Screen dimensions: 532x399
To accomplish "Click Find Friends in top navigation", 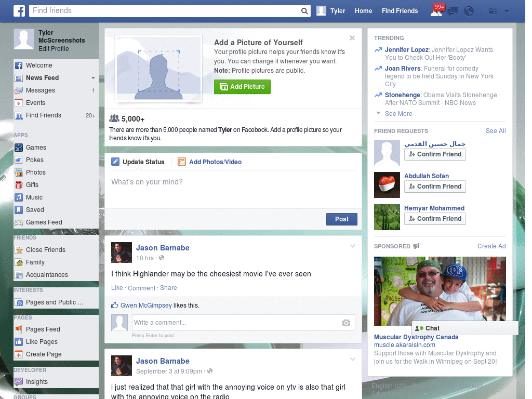I will [x=400, y=11].
